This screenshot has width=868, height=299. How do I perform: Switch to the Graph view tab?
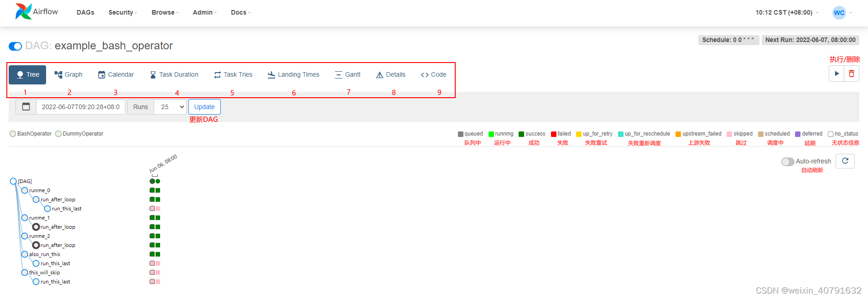click(68, 74)
